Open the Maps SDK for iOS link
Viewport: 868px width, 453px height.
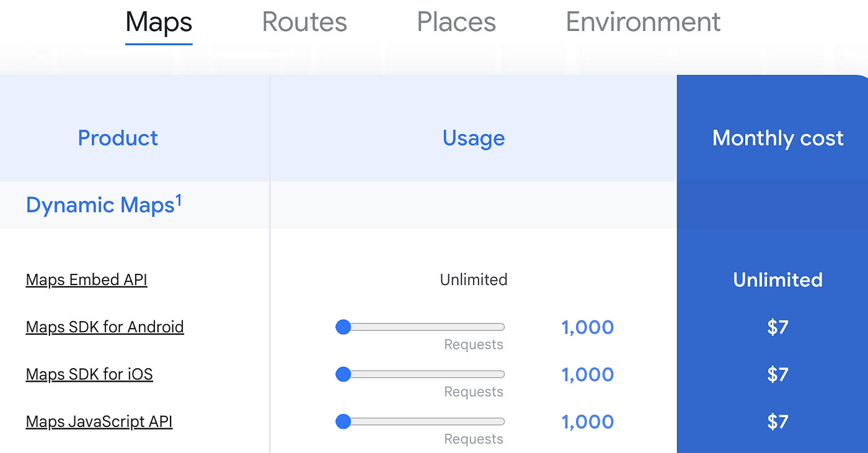89,374
